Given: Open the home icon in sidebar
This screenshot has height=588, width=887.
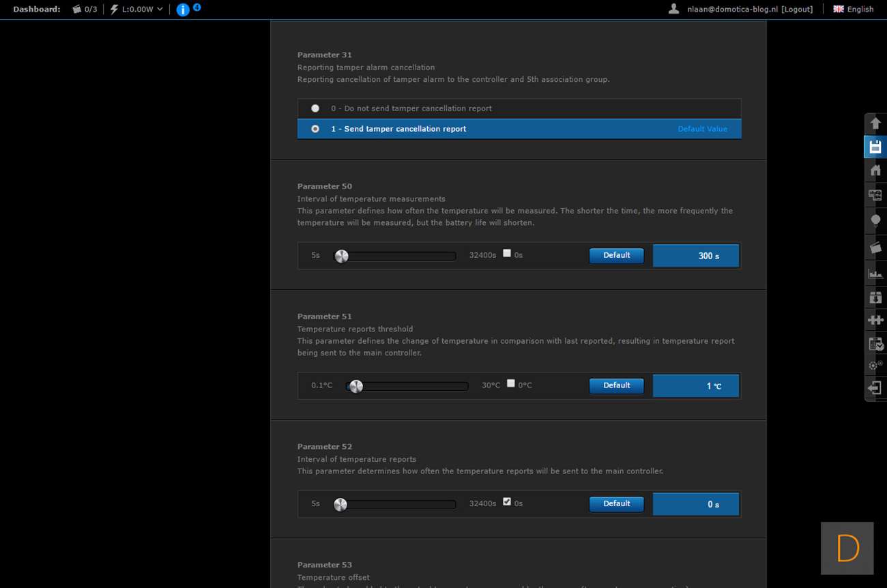Looking at the screenshot, I should [x=875, y=170].
